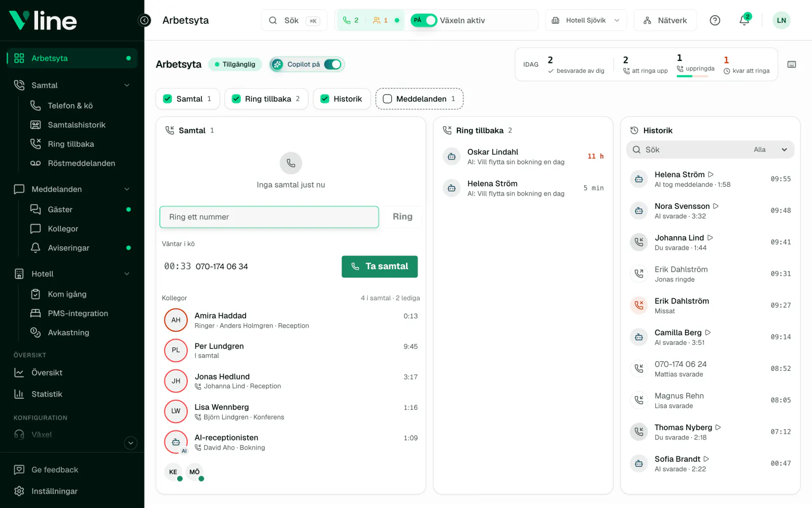This screenshot has height=508, width=812.
Task: Collapse the sidebar with the arrow button
Action: tap(145, 20)
